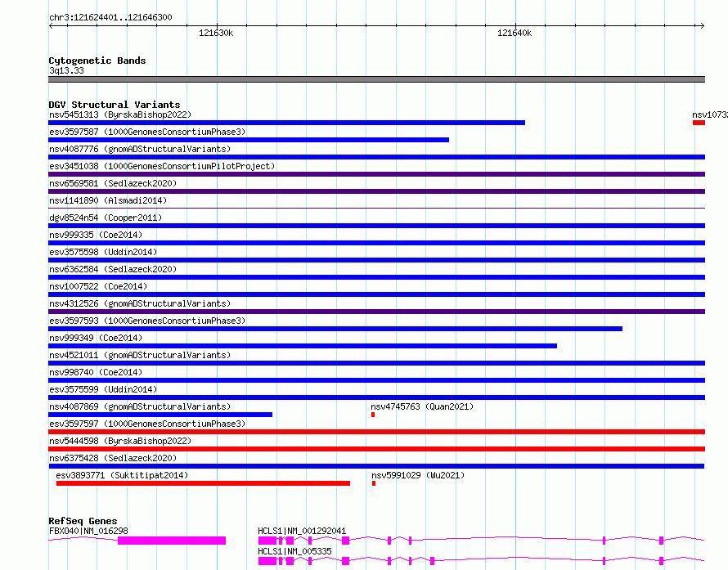Open nsv998740 (Coe2014) variant label
Image resolution: width=728 pixels, height=570 pixels.
click(x=96, y=372)
